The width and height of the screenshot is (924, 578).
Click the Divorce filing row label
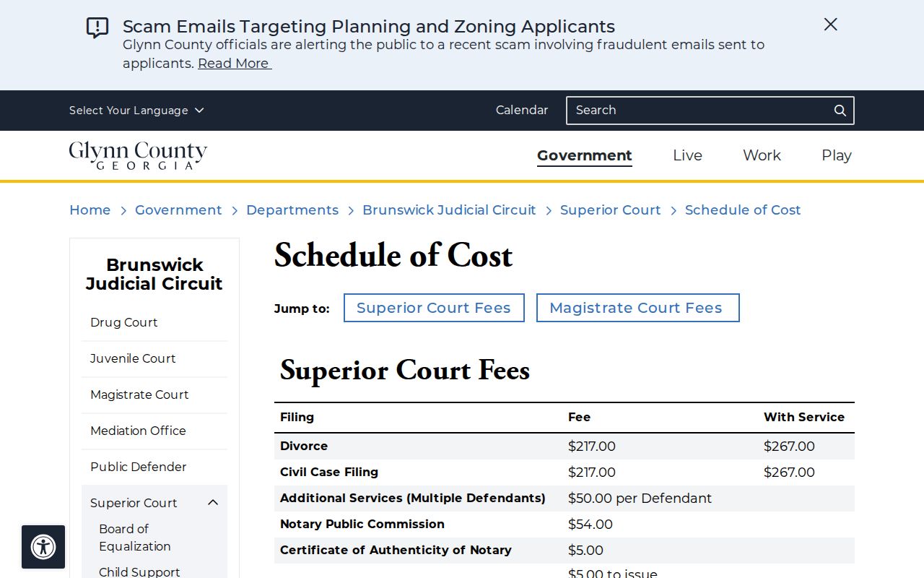(x=304, y=447)
